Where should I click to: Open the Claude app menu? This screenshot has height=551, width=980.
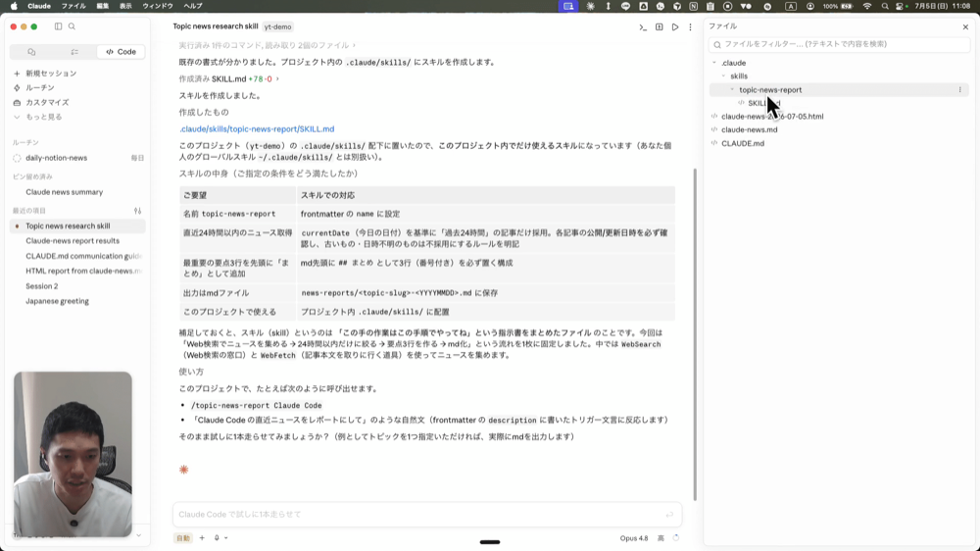pyautogui.click(x=39, y=6)
